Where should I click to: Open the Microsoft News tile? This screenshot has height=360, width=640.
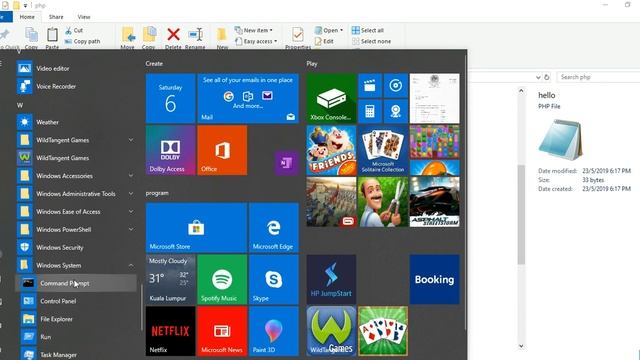222,331
